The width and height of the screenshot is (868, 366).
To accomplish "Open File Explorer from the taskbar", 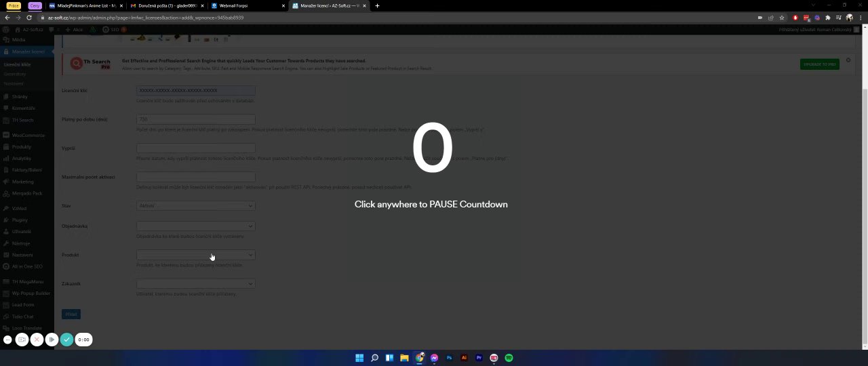I will pos(404,358).
